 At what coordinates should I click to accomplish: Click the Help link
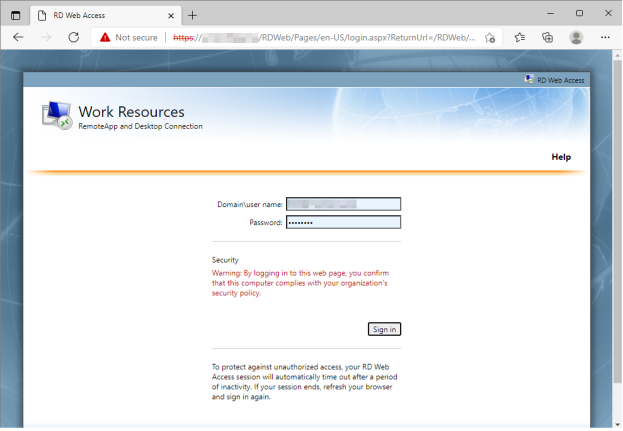pos(561,157)
